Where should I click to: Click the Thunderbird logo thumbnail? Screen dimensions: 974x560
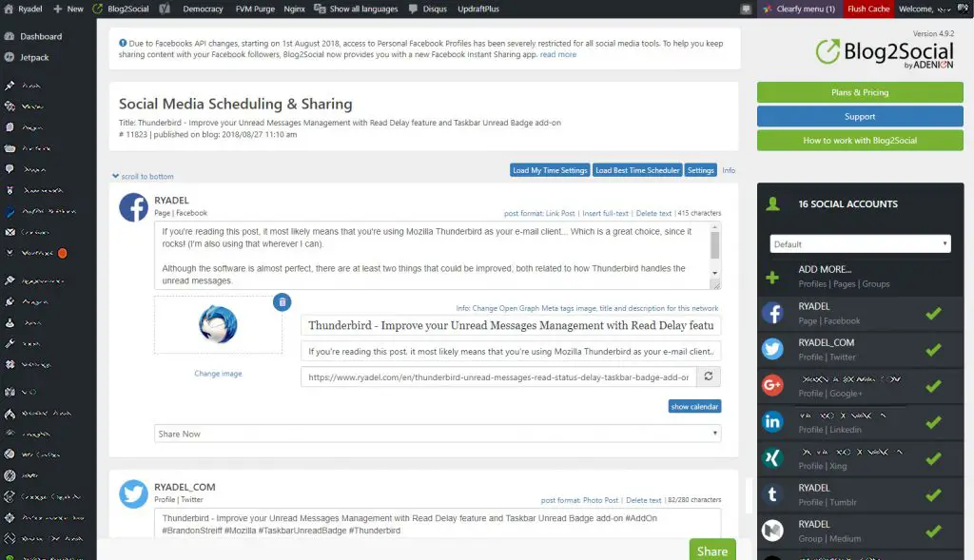218,324
